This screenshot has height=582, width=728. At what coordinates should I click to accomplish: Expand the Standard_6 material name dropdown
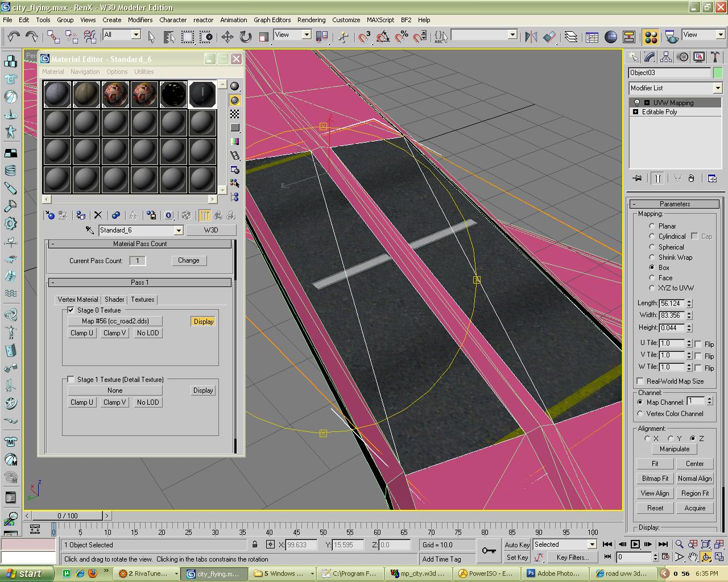[178, 230]
